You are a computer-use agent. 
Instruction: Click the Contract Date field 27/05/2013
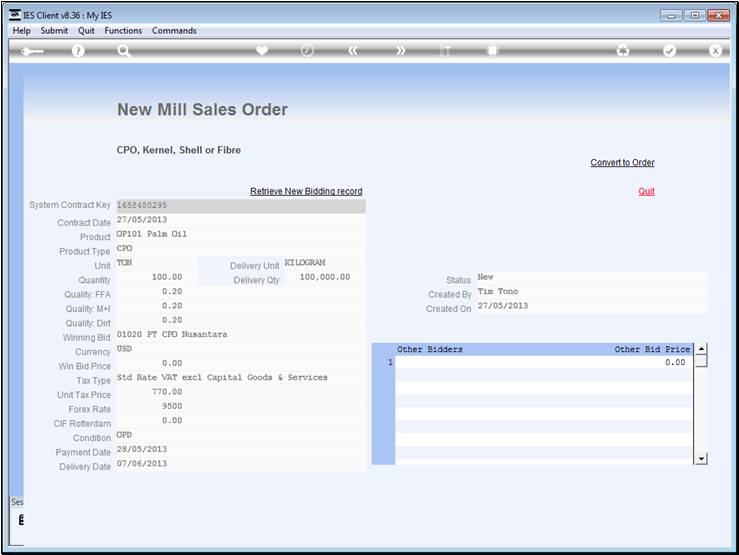241,220
